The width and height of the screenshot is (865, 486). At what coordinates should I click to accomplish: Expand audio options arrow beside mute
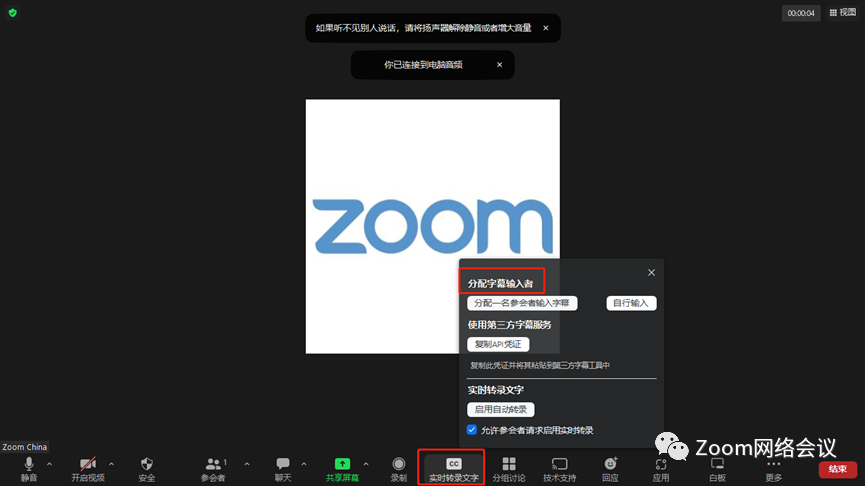[x=49, y=464]
